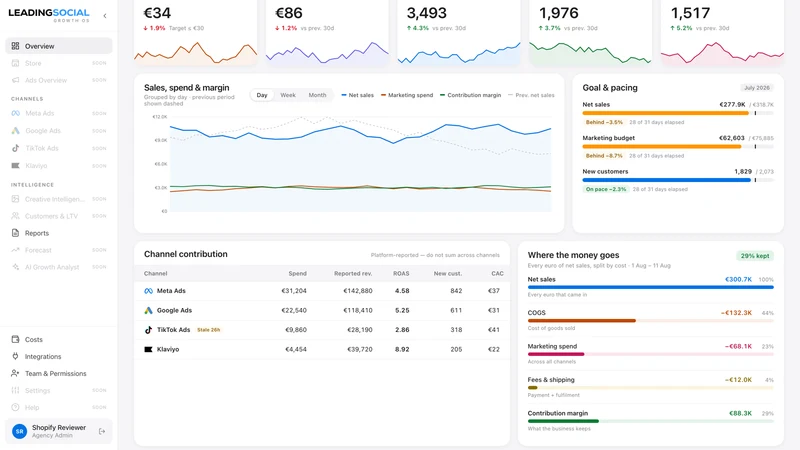The image size is (800, 450).
Task: Open Reports in the sidebar
Action: pyautogui.click(x=59, y=233)
